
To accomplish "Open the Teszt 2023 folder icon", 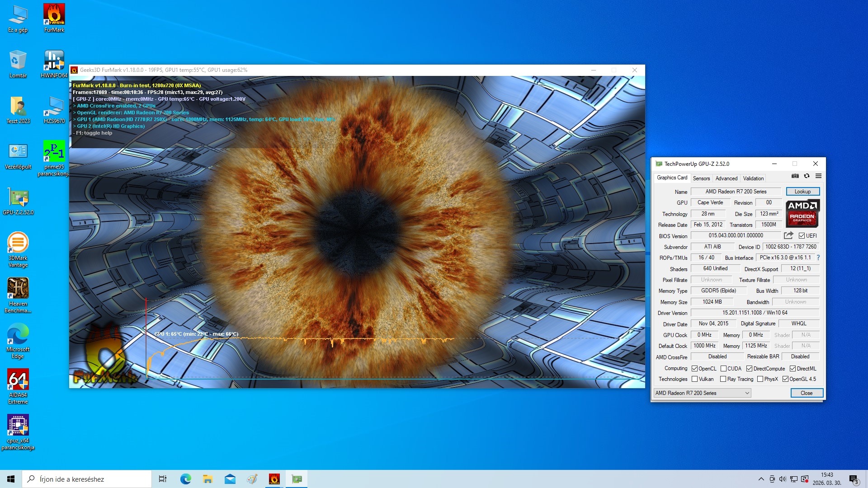I will pyautogui.click(x=18, y=110).
